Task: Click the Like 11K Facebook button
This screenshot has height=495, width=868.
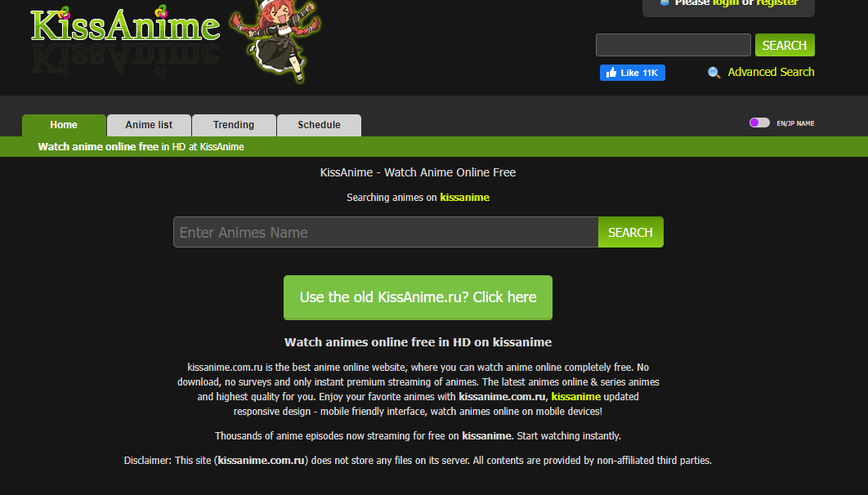Action: point(632,73)
